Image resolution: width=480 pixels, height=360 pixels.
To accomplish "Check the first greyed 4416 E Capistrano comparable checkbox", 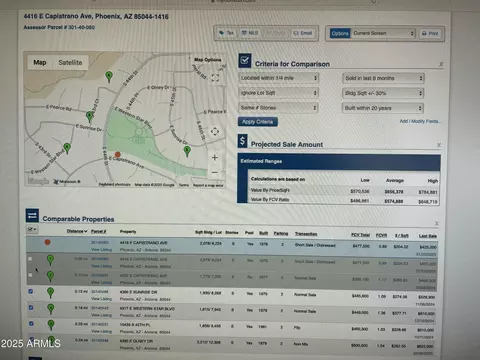I will (30, 259).
